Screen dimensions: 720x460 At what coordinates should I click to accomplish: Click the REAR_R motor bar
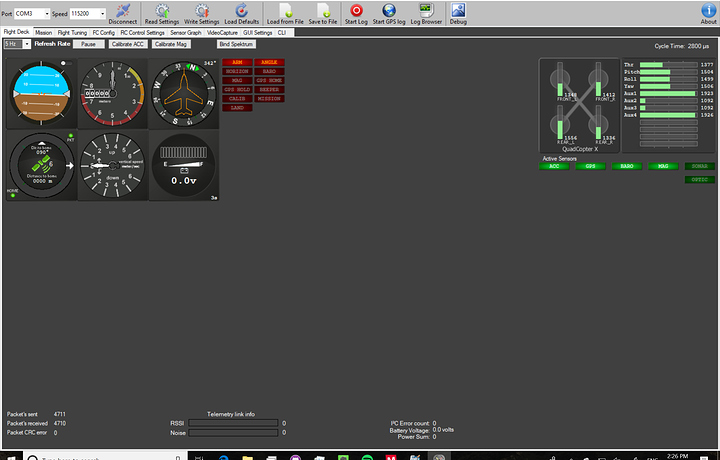598,122
